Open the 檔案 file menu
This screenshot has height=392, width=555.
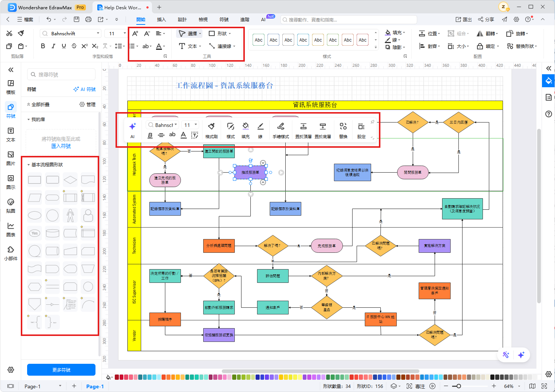(25, 19)
